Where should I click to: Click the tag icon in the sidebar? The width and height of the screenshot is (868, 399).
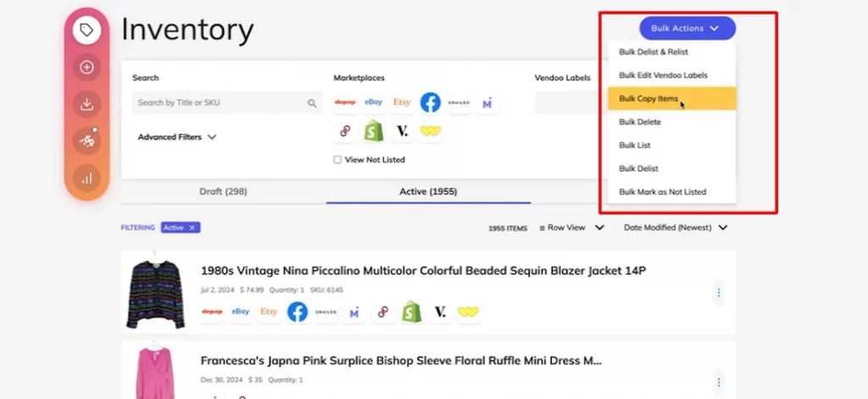(x=86, y=30)
